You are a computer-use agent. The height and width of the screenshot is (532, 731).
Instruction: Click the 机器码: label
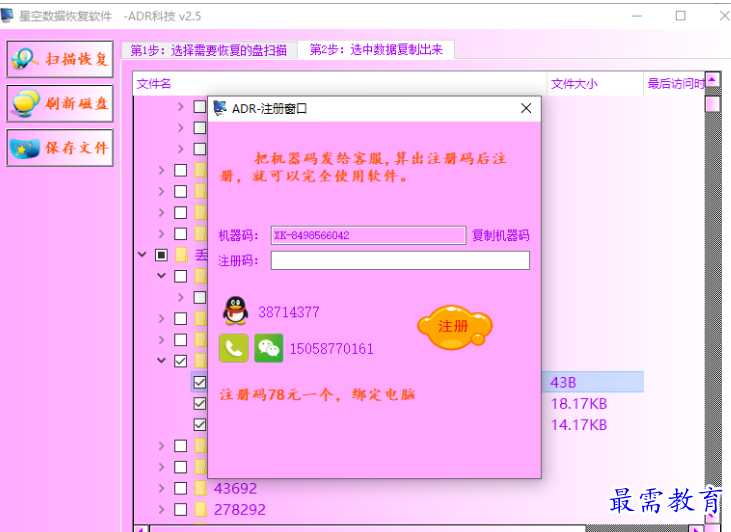(238, 235)
